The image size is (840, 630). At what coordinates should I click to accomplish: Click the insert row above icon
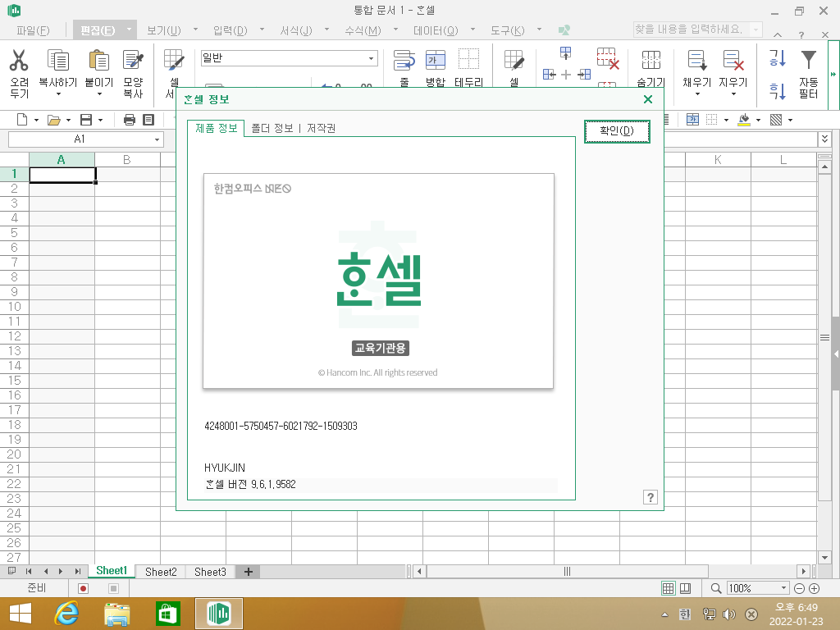(566, 52)
